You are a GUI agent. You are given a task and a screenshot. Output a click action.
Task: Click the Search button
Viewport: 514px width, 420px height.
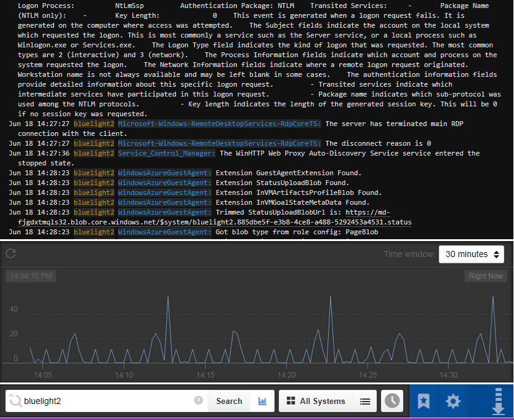[x=229, y=401]
